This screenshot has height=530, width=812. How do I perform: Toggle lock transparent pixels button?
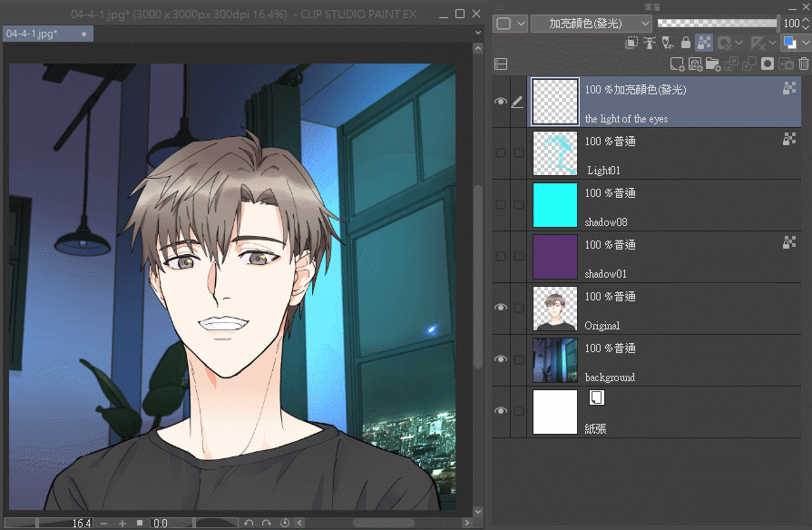point(704,43)
